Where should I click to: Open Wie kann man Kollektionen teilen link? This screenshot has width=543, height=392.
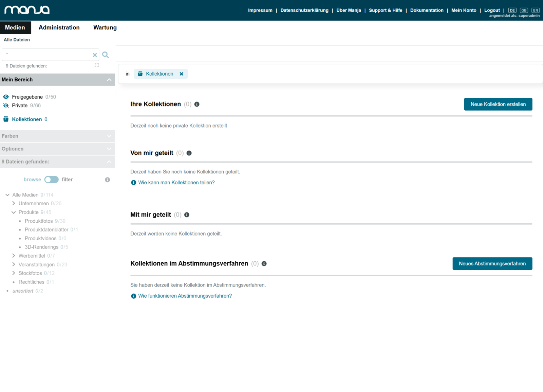coord(176,183)
